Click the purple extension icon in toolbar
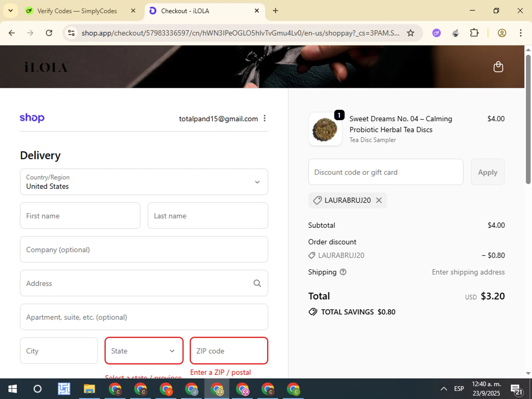532x399 pixels. click(437, 33)
